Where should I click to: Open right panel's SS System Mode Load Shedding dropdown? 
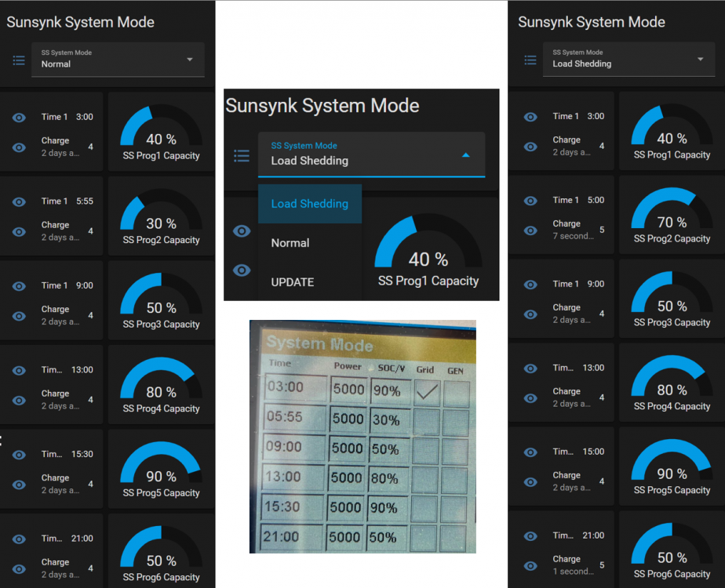click(628, 59)
